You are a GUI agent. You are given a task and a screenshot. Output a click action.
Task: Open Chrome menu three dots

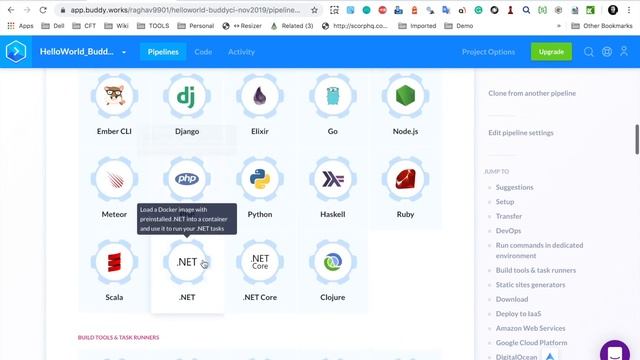(x=629, y=10)
